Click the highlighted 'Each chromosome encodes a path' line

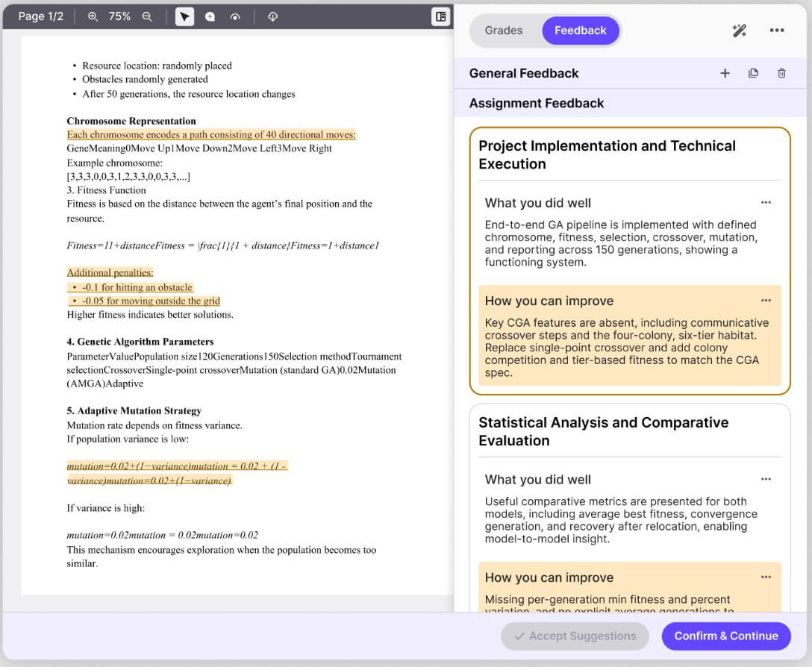point(211,134)
